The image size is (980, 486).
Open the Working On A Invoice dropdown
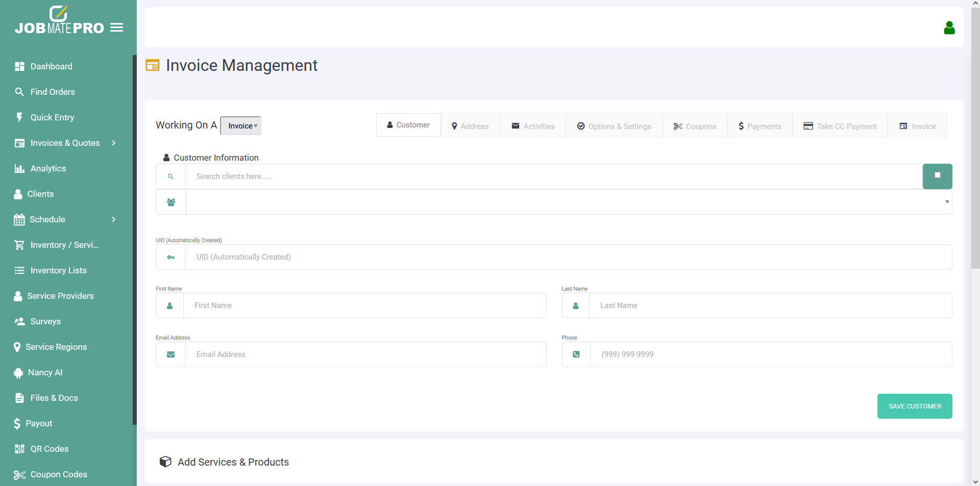coord(241,126)
